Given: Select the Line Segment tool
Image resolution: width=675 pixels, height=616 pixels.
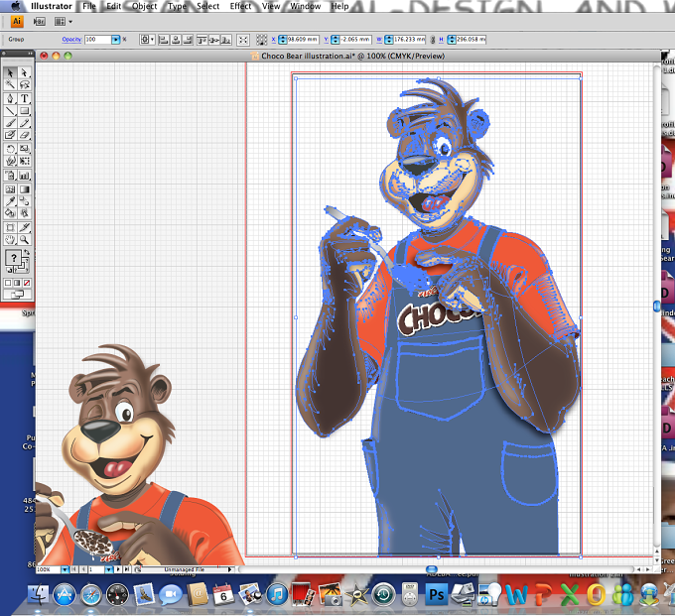Looking at the screenshot, I should coord(10,111).
